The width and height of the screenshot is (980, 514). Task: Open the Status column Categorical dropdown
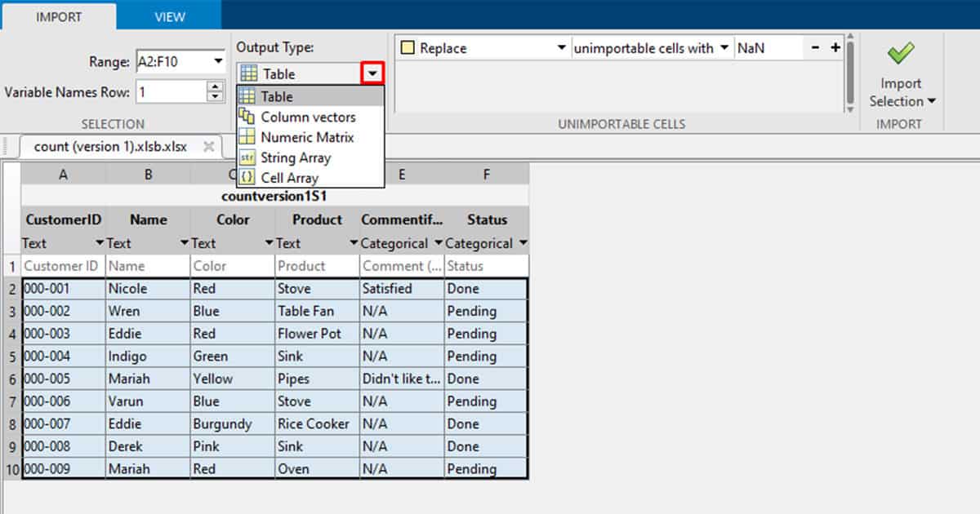[522, 242]
